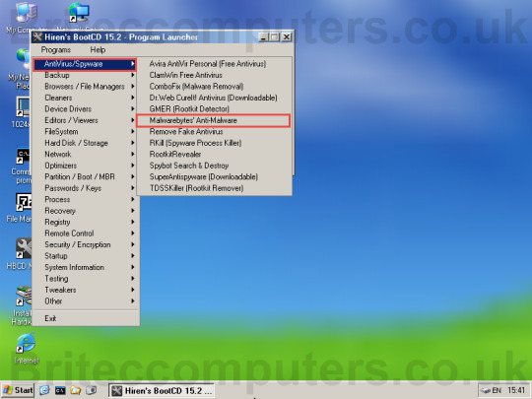Expand Editors / Viewers submenu

coord(85,120)
